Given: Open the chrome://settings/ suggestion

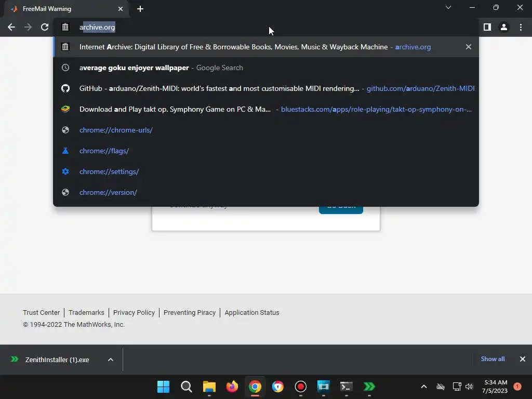Looking at the screenshot, I should pyautogui.click(x=266, y=171).
